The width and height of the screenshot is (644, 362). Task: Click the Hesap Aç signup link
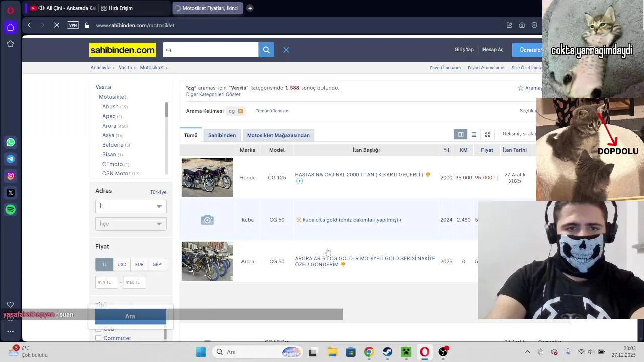pos(493,50)
